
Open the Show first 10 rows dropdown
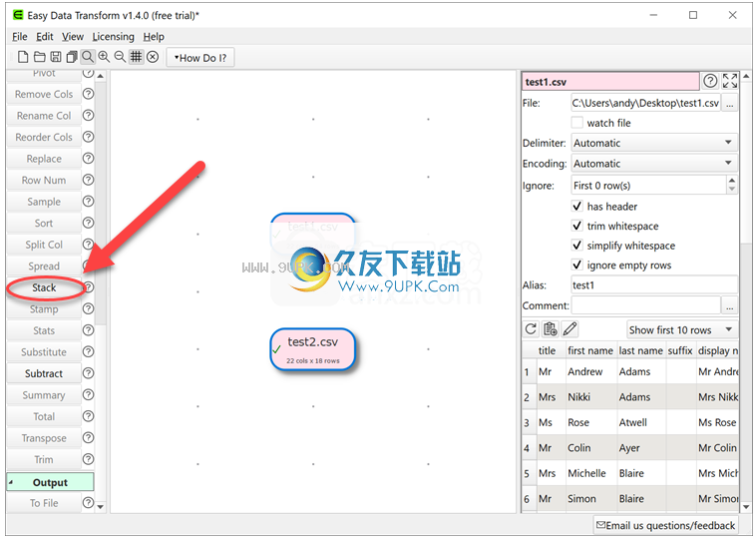tap(682, 330)
